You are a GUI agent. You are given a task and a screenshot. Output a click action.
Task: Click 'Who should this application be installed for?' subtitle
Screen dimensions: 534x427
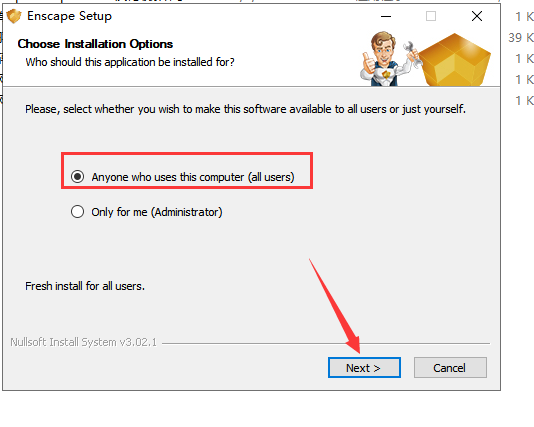[130, 62]
